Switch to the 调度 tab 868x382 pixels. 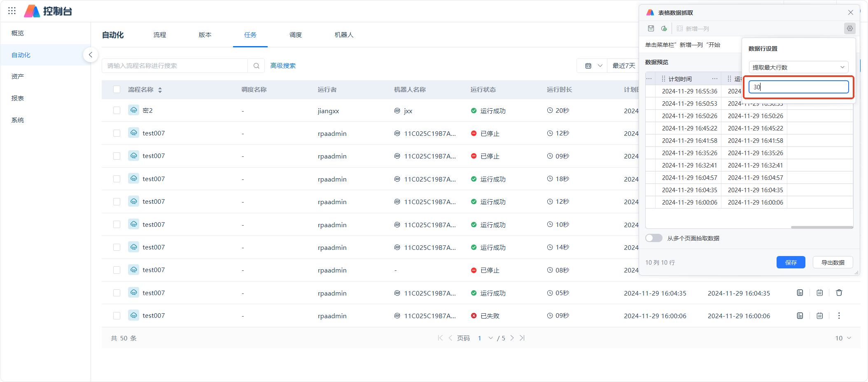pyautogui.click(x=296, y=35)
